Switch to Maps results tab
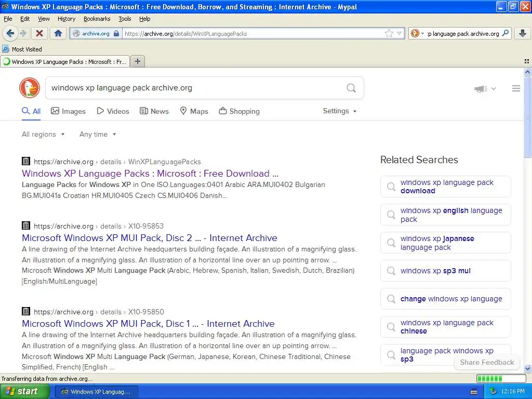Viewport: 532px width, 399px height. [x=194, y=111]
